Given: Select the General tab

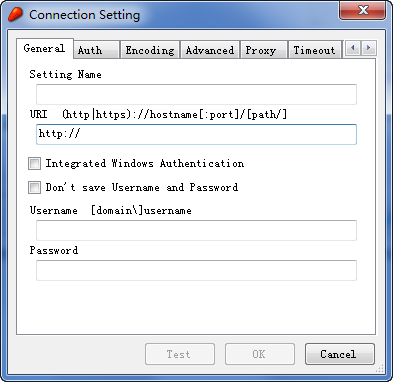Looking at the screenshot, I should click(x=45, y=49).
